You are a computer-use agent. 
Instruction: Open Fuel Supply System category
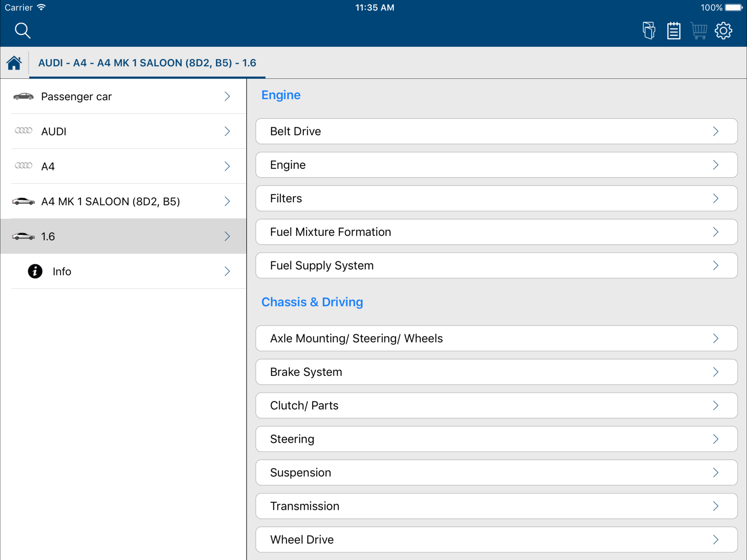click(497, 266)
